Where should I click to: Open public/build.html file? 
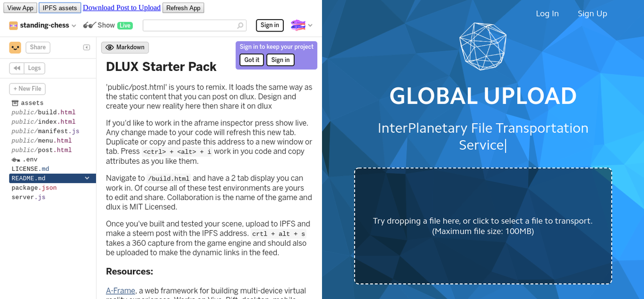44,113
